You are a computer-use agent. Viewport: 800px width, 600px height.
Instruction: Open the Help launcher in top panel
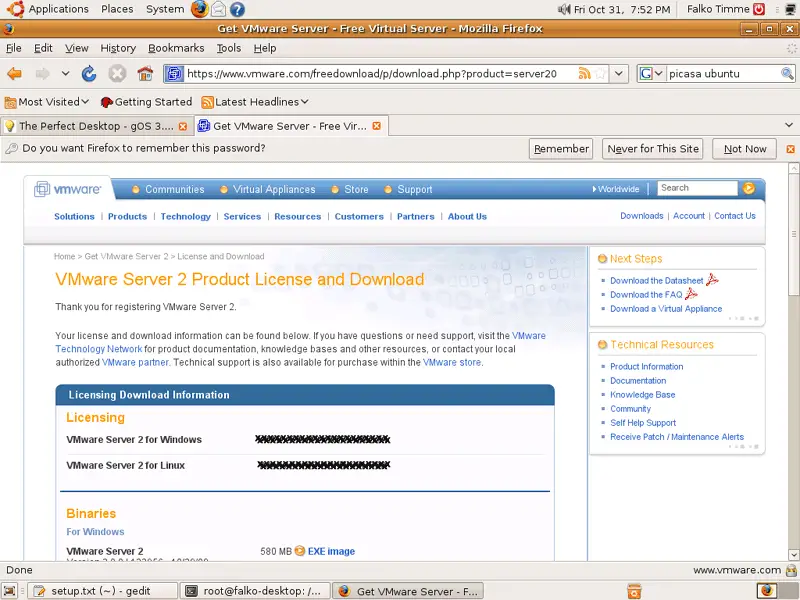click(237, 9)
